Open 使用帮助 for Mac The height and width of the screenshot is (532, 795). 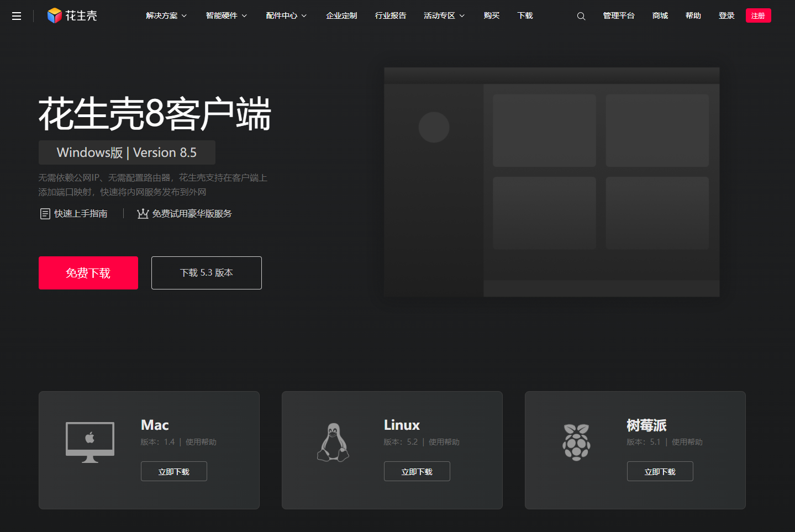[201, 442]
